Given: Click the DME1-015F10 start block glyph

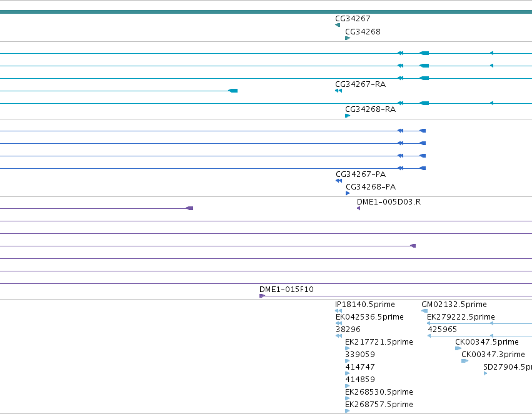Looking at the screenshot, I should [x=263, y=296].
